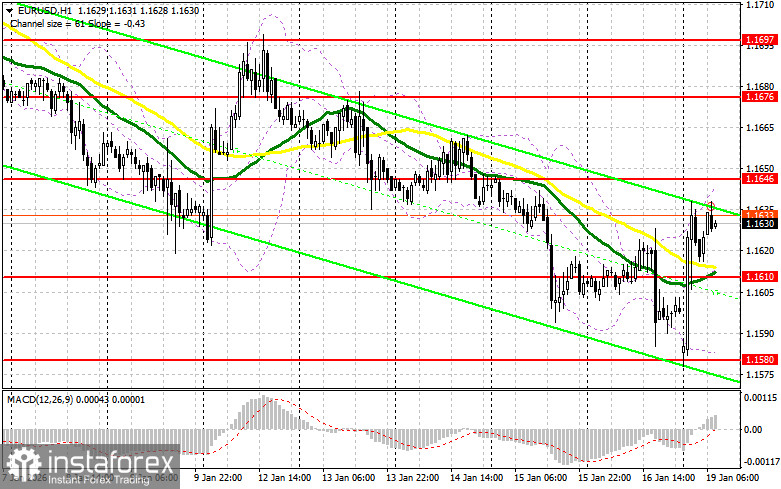Select the red 1.1697 resistance level tag
781x489 pixels.
(759, 39)
